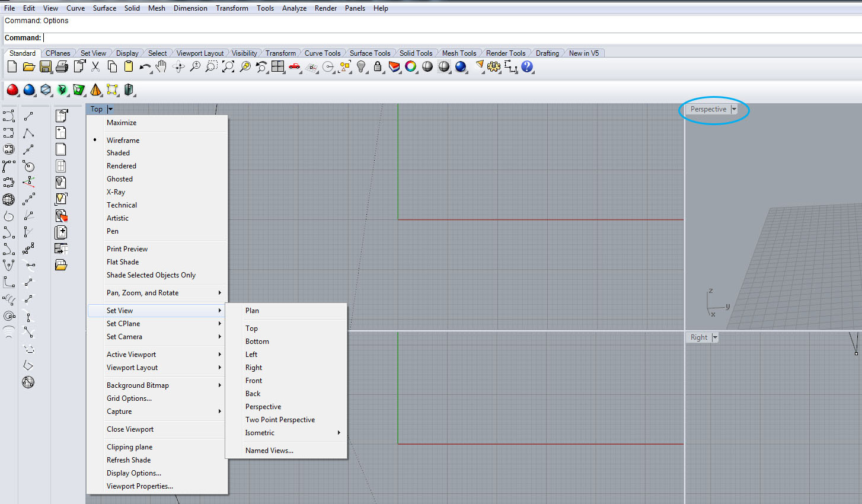Click the Print icon

coord(62,67)
